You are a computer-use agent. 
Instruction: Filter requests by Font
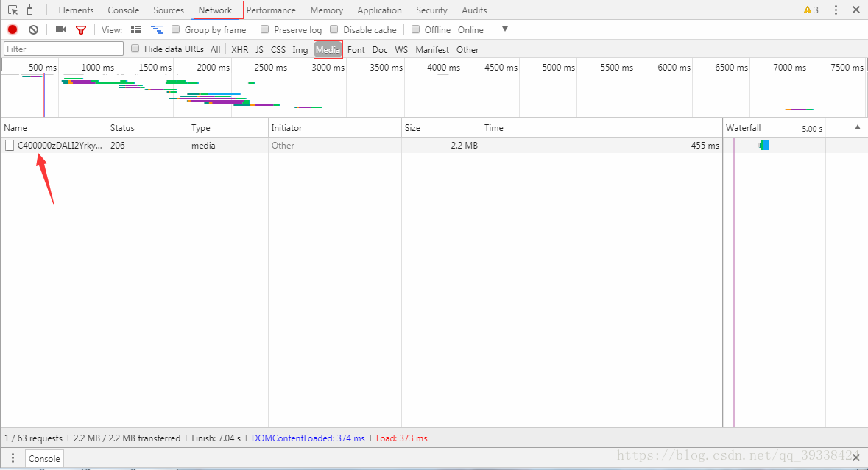tap(356, 50)
